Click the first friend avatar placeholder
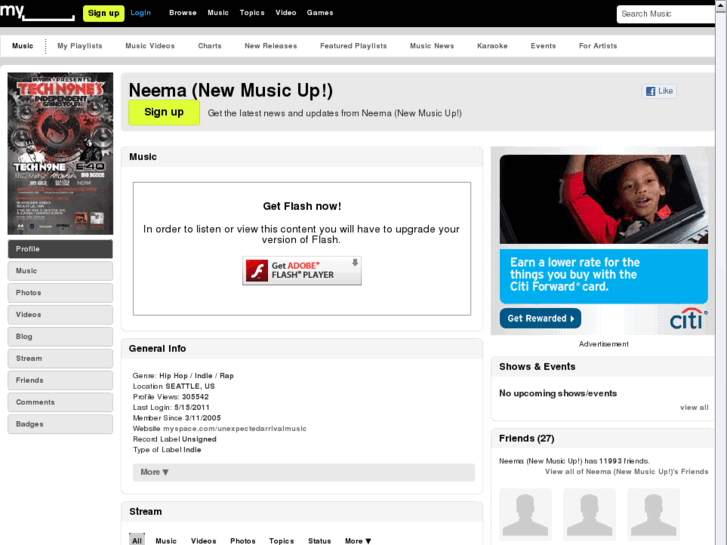The width and height of the screenshot is (727, 545). pos(525,515)
